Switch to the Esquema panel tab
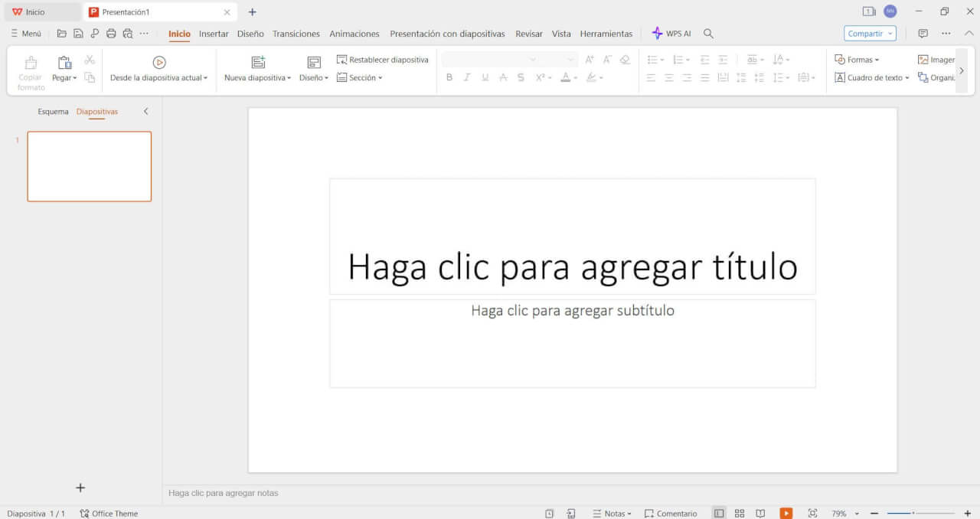The image size is (980, 519). (x=53, y=112)
